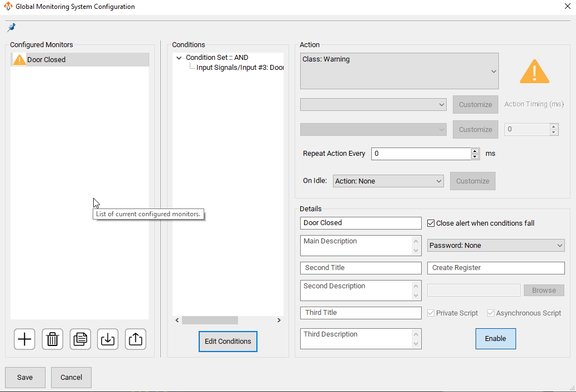Open the Class: Warning dropdown
The height and width of the screenshot is (392, 576).
[x=399, y=71]
